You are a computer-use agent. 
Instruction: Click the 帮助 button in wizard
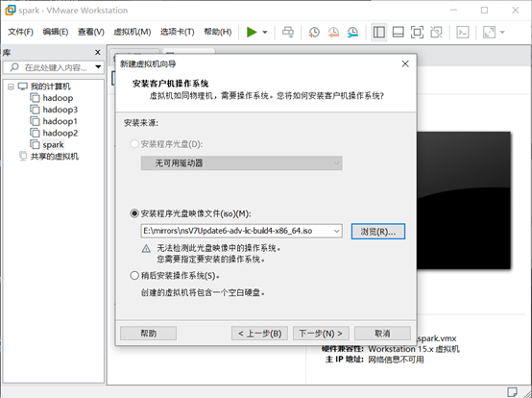[148, 334]
